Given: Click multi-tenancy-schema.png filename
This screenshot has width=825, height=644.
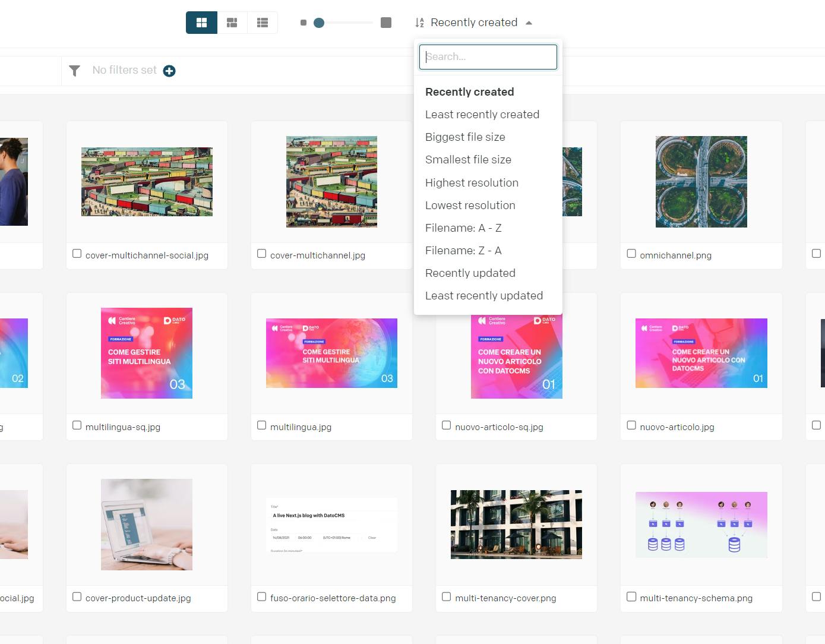Looking at the screenshot, I should coord(696,598).
